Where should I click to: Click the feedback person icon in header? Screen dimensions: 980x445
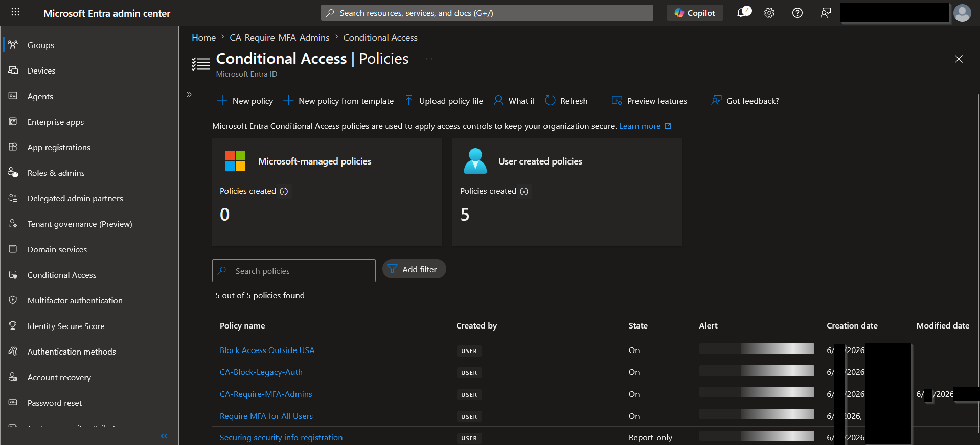[x=826, y=13]
